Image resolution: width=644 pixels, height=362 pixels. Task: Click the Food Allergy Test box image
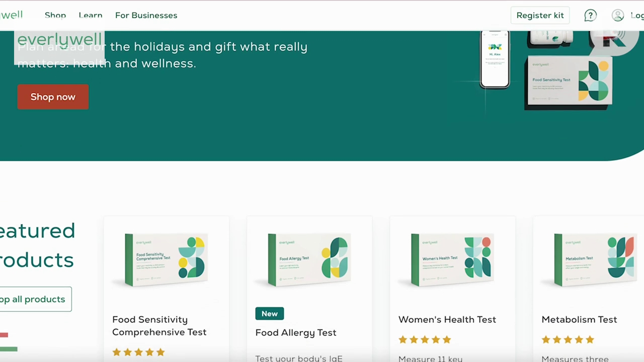(x=309, y=259)
